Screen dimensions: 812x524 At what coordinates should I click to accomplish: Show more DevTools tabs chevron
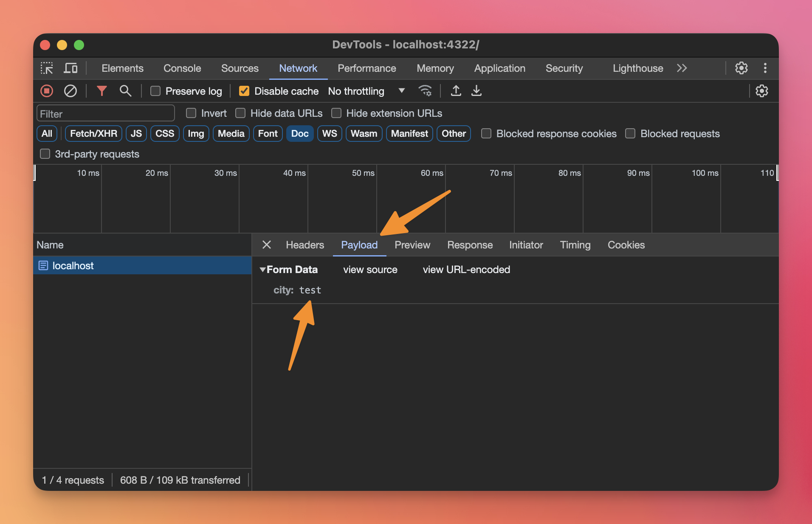(x=682, y=68)
